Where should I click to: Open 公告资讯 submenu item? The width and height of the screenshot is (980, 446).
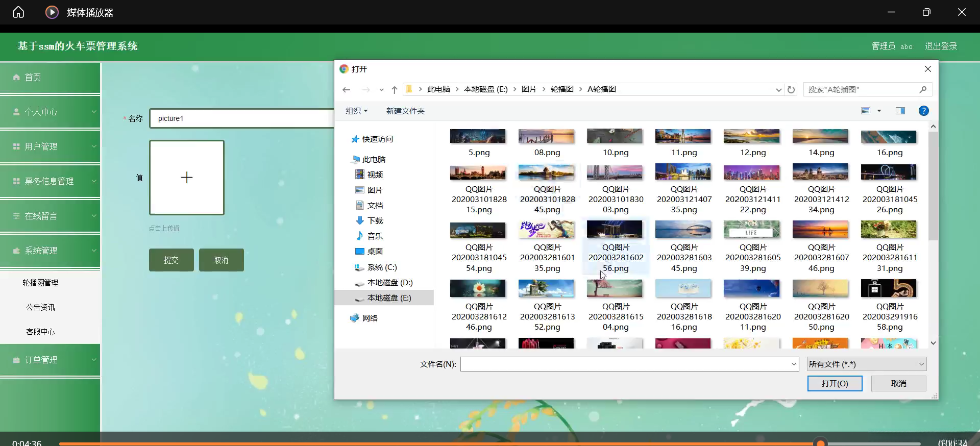tap(40, 307)
